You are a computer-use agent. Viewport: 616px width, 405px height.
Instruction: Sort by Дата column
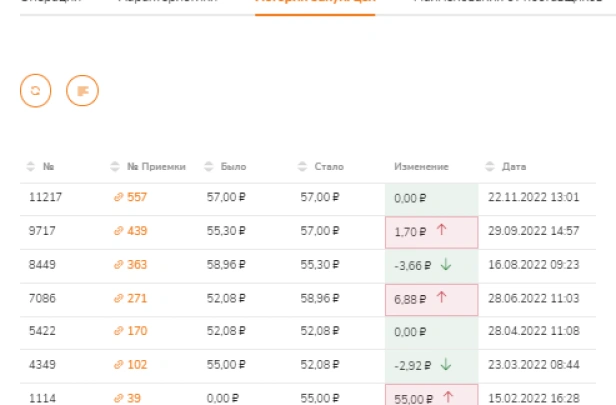coord(490,167)
